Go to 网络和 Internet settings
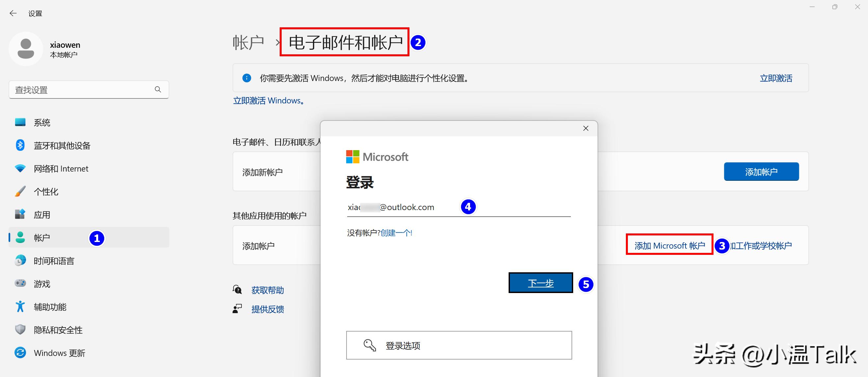 click(89, 169)
